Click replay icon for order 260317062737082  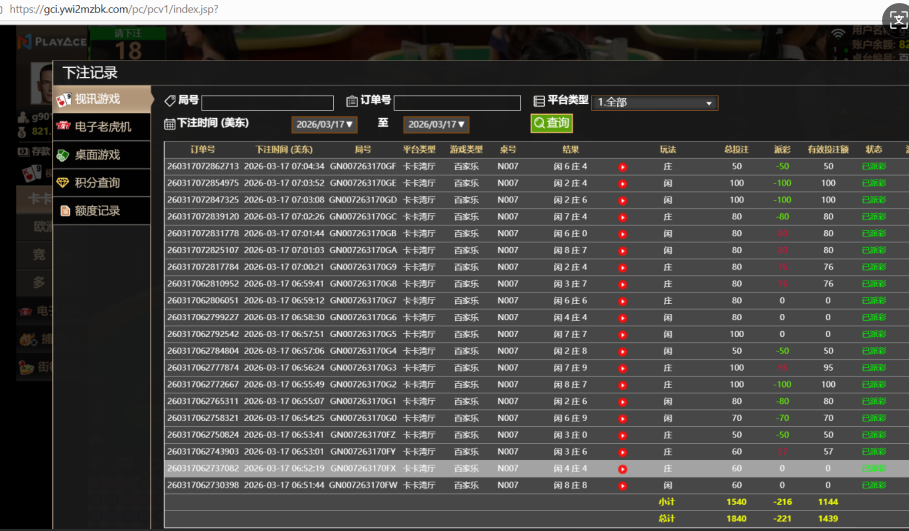click(622, 468)
